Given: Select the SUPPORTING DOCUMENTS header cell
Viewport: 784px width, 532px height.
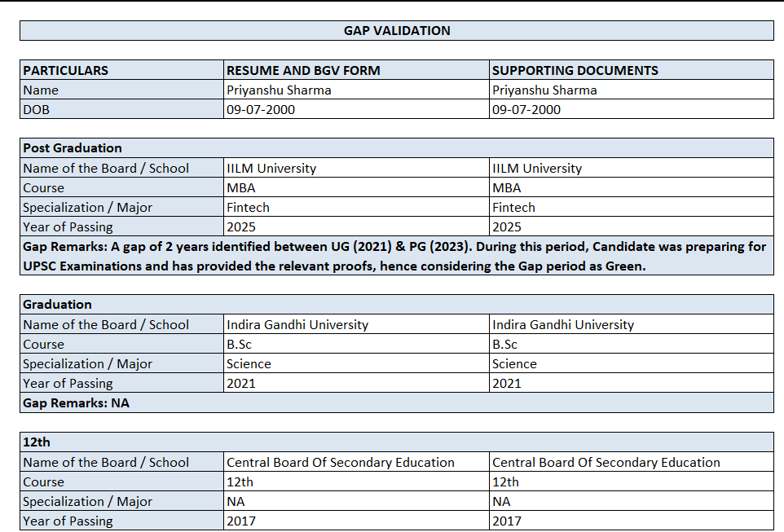Looking at the screenshot, I should tap(632, 70).
